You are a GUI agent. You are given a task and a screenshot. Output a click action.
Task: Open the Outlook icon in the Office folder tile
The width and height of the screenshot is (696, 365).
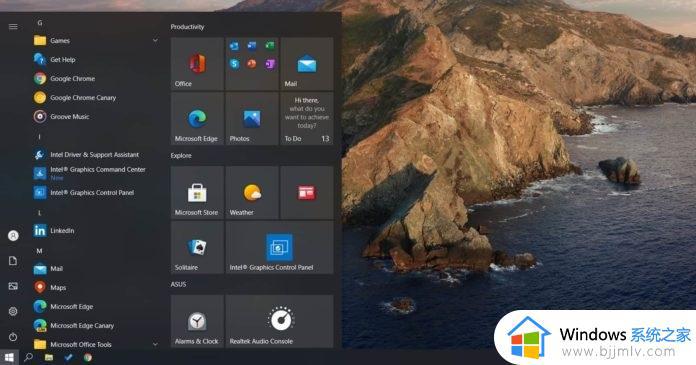click(234, 46)
